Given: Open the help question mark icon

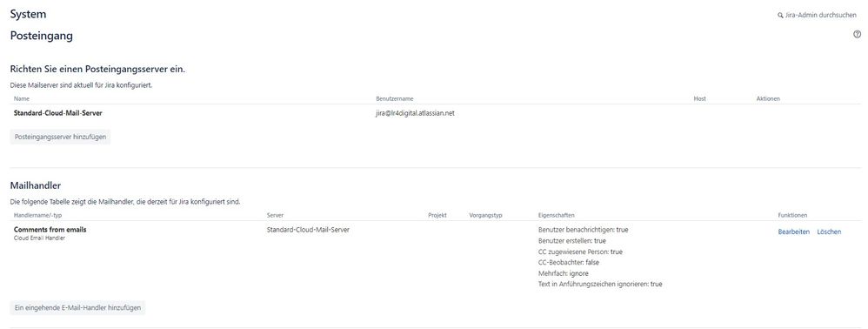Looking at the screenshot, I should (x=857, y=34).
